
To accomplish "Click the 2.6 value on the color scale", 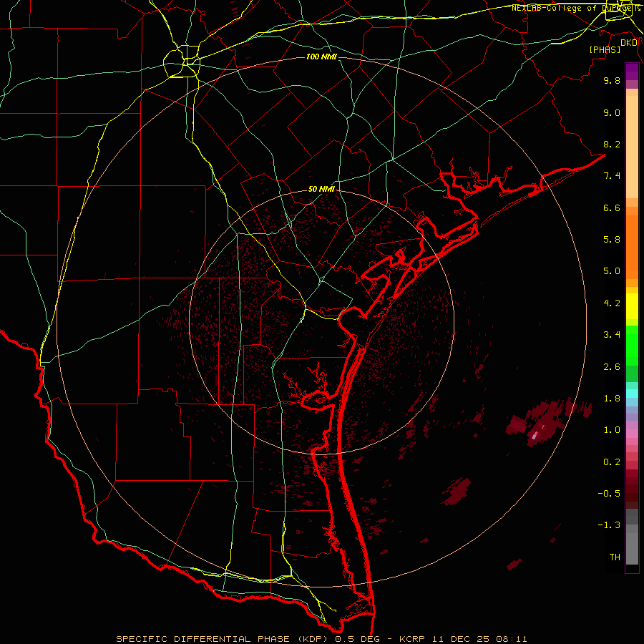I will pyautogui.click(x=612, y=367).
